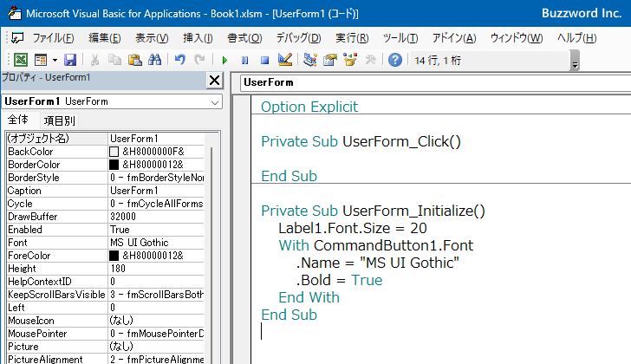The height and width of the screenshot is (364, 631).
Task: Select the BorderStyle property value
Action: pos(156,178)
